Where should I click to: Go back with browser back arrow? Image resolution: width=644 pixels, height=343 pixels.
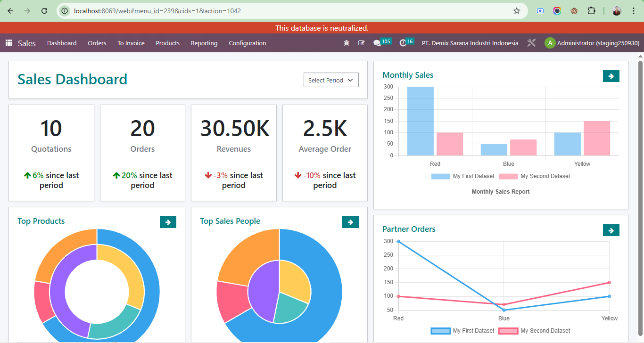[10, 11]
